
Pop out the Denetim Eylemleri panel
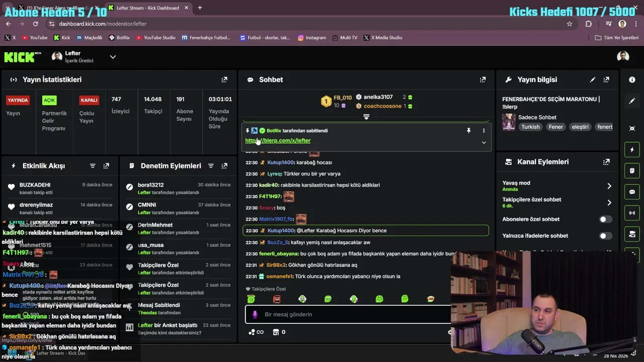click(224, 166)
